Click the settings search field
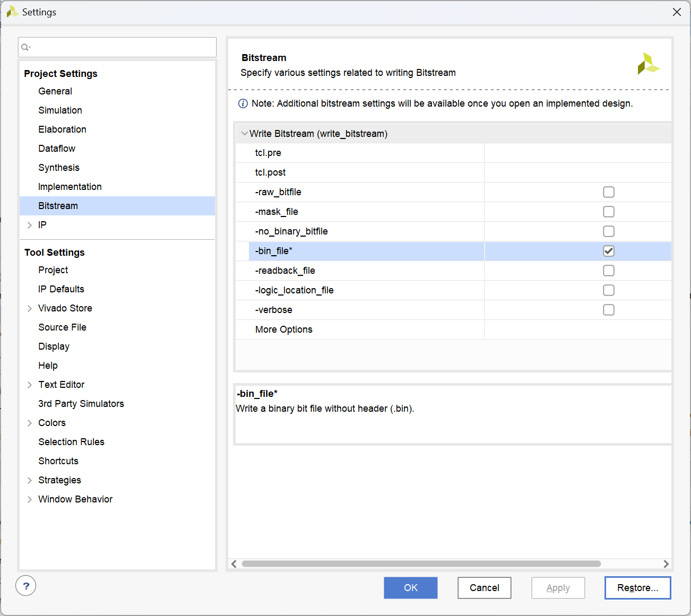Image resolution: width=691 pixels, height=616 pixels. click(x=117, y=47)
